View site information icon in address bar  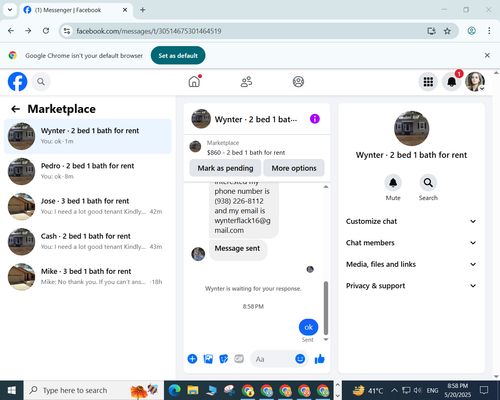(x=67, y=31)
